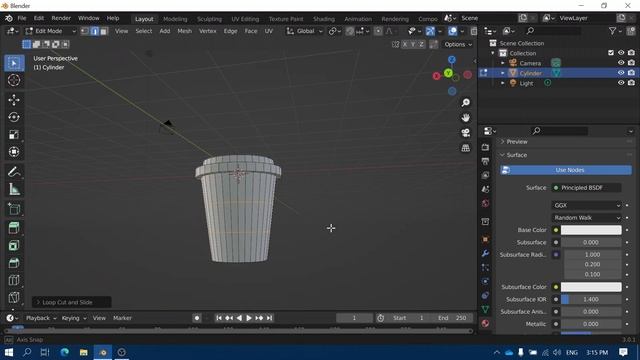The width and height of the screenshot is (640, 360).
Task: Click the zoom viewport icon
Action: pyautogui.click(x=465, y=102)
